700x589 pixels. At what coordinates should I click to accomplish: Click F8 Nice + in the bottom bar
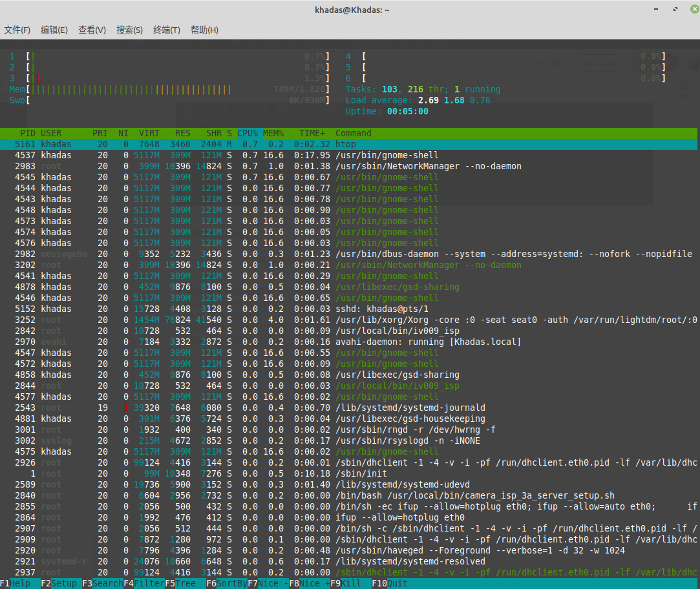point(310,583)
